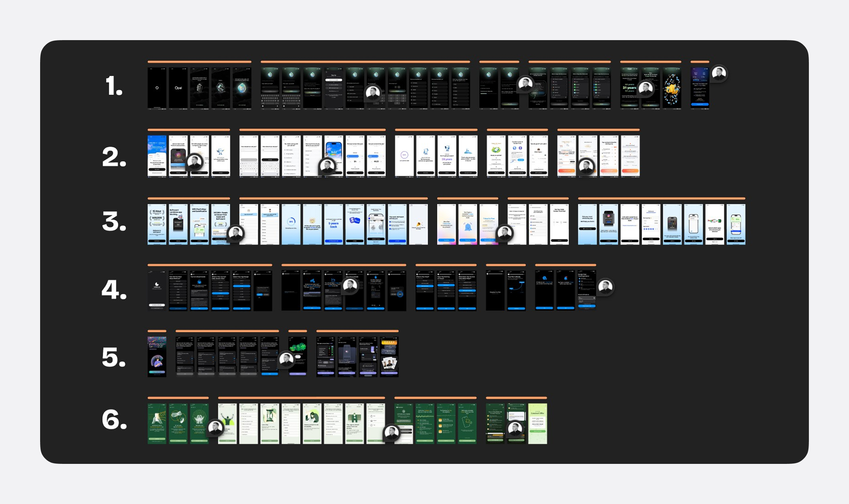
Task: Open the screen-time goal screen showing '5h'
Action: pos(355,156)
